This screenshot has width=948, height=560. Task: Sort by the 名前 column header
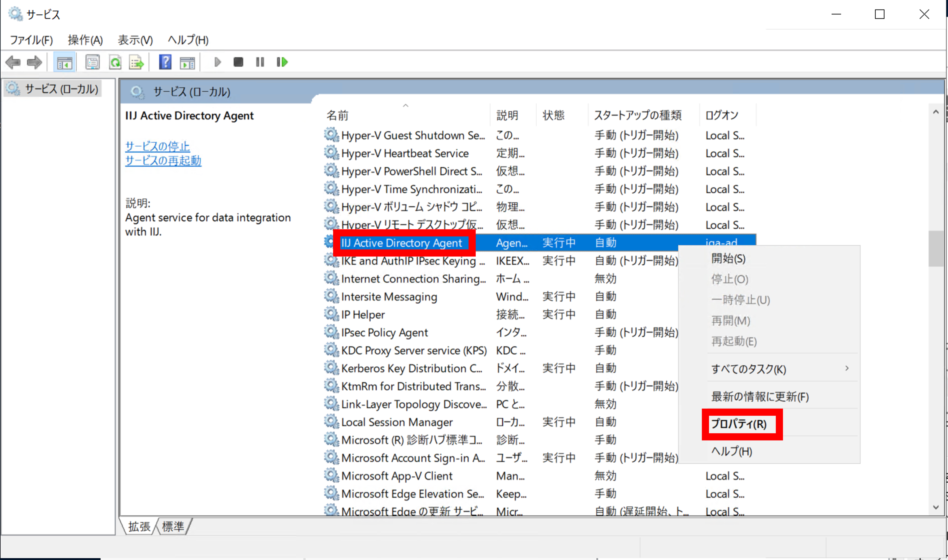[337, 115]
